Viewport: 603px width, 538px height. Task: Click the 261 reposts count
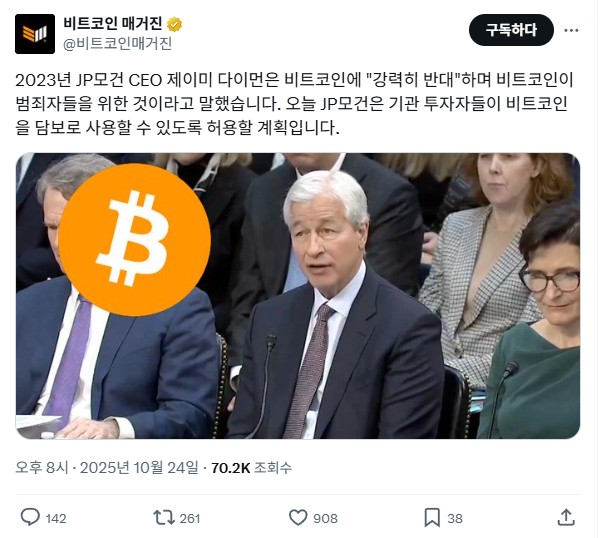190,519
